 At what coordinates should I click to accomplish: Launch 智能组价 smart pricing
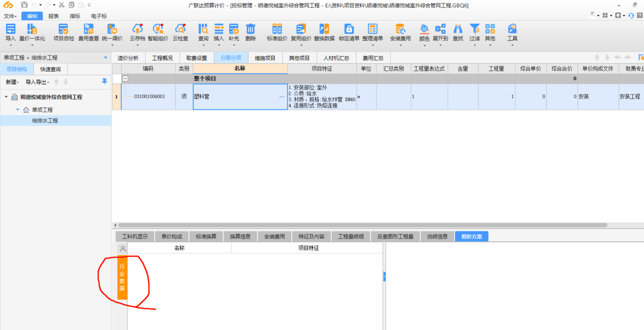tap(158, 33)
